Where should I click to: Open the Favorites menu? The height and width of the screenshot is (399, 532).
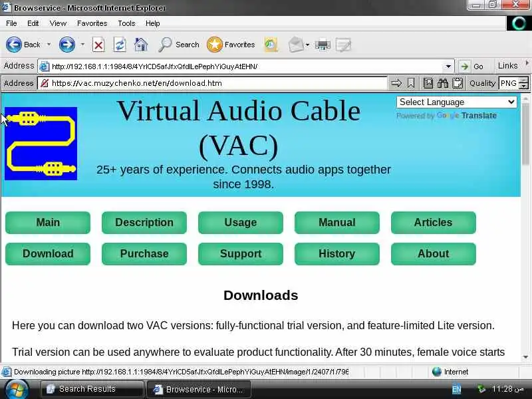tap(92, 23)
